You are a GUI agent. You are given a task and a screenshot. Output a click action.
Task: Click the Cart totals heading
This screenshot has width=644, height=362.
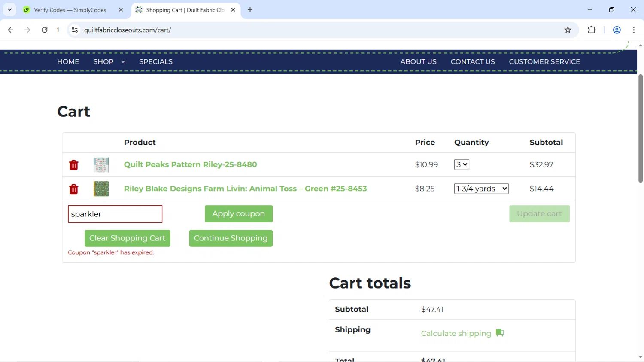[x=370, y=283]
